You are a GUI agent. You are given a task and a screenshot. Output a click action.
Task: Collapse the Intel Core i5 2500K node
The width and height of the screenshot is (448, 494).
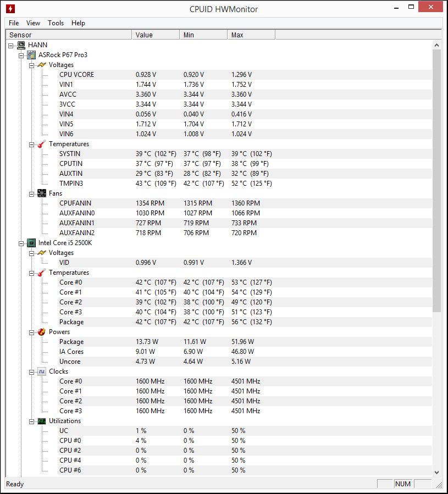(x=21, y=243)
